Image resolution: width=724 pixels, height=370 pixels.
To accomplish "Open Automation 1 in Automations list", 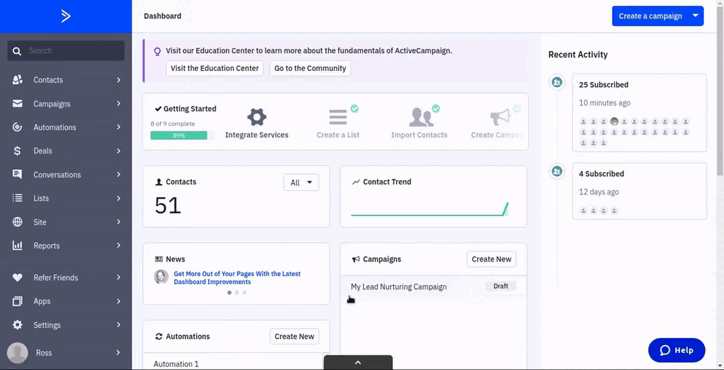I will coord(176,364).
